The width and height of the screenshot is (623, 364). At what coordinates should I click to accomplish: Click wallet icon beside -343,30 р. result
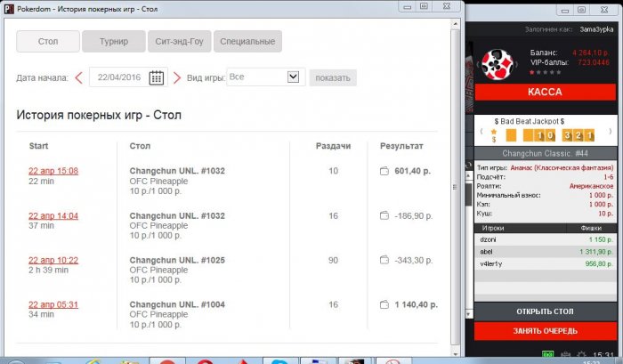point(384,260)
